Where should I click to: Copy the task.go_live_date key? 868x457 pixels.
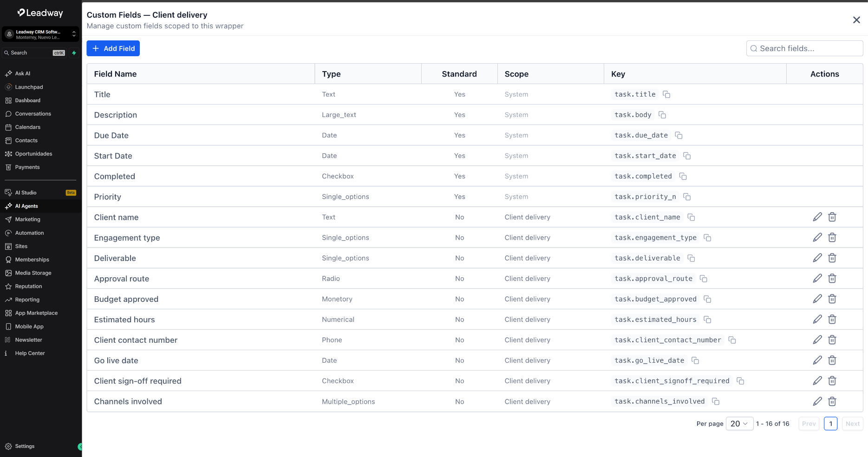click(x=695, y=360)
